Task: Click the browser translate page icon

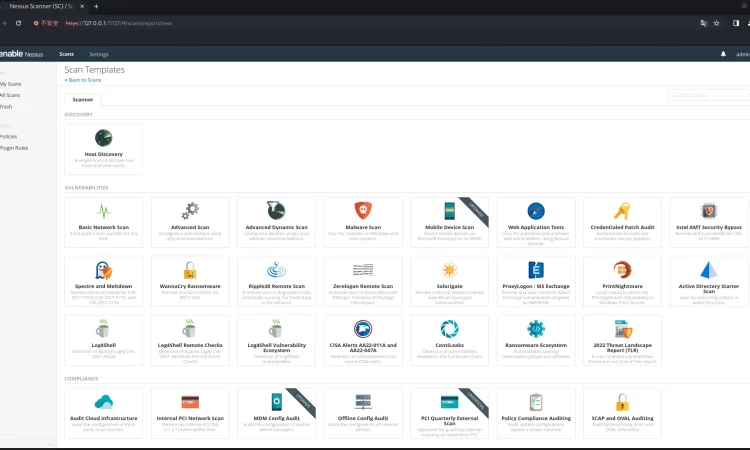Action: click(704, 23)
